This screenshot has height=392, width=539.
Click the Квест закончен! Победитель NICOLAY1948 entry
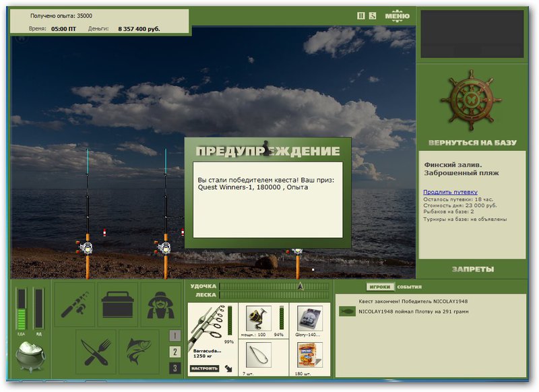[x=413, y=301]
